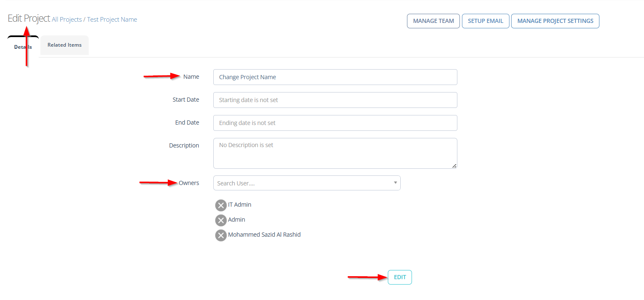Open MANAGE PROJECT SETTINGS
The width and height of the screenshot is (644, 300).
(x=555, y=21)
